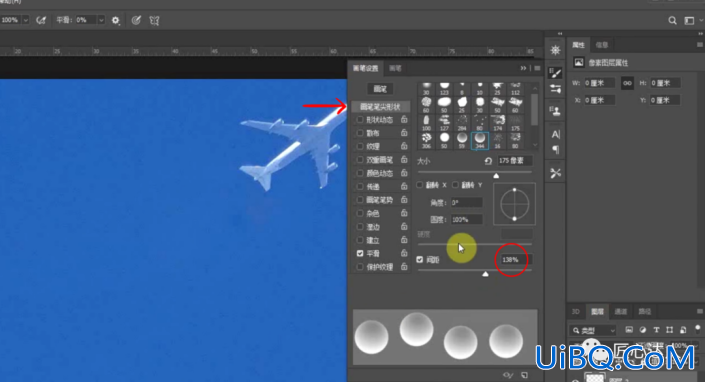Toggle the 间距 spacing checkbox

point(419,259)
